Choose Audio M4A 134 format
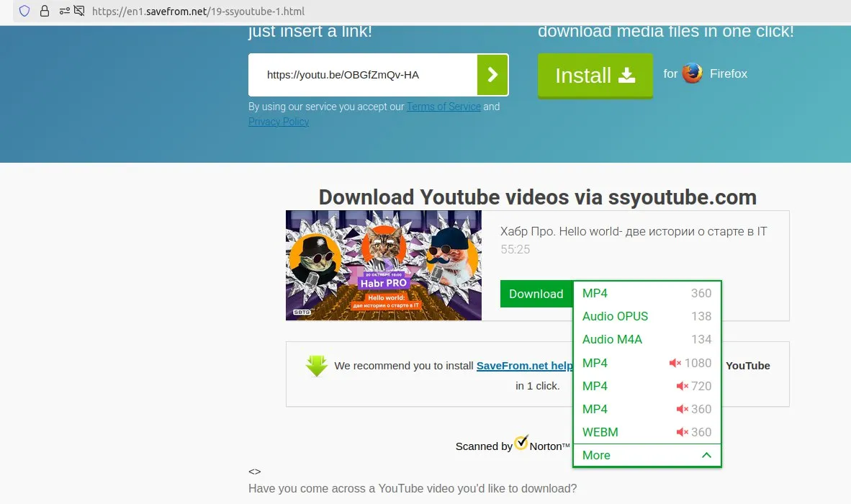The width and height of the screenshot is (851, 504). tap(647, 340)
